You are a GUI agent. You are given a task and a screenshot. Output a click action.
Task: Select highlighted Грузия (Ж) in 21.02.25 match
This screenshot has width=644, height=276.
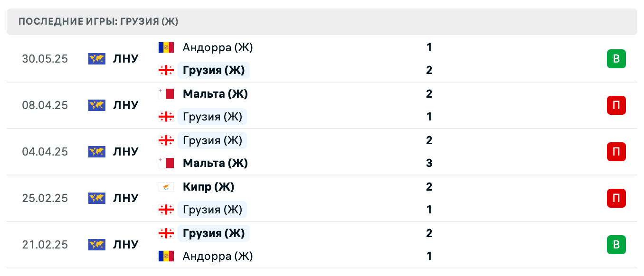(214, 233)
